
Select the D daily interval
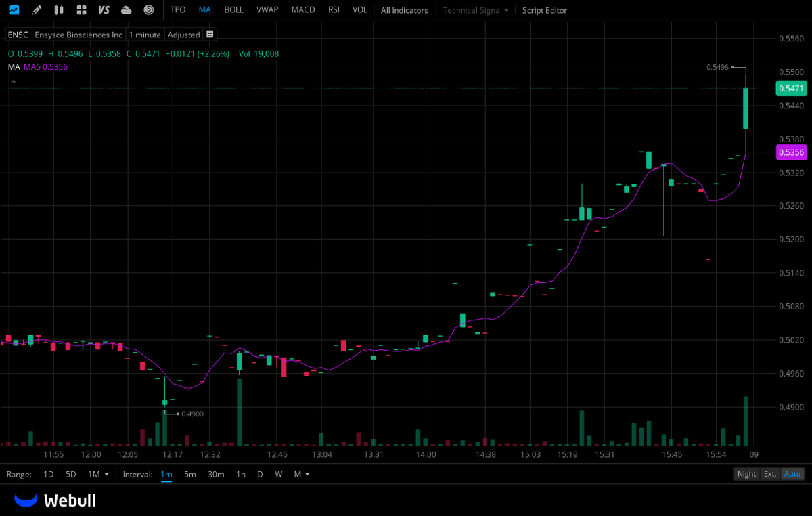(260, 474)
